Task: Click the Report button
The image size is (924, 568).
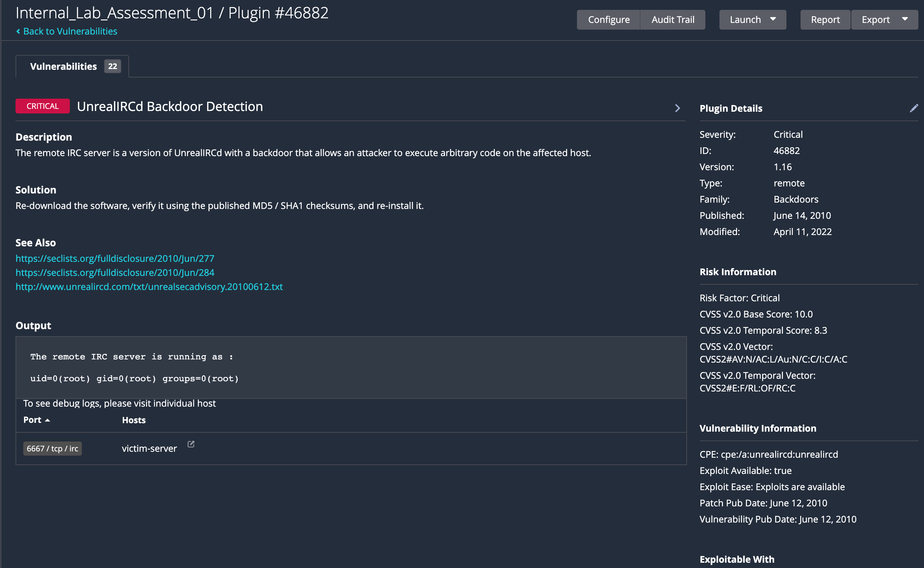Action: click(825, 19)
